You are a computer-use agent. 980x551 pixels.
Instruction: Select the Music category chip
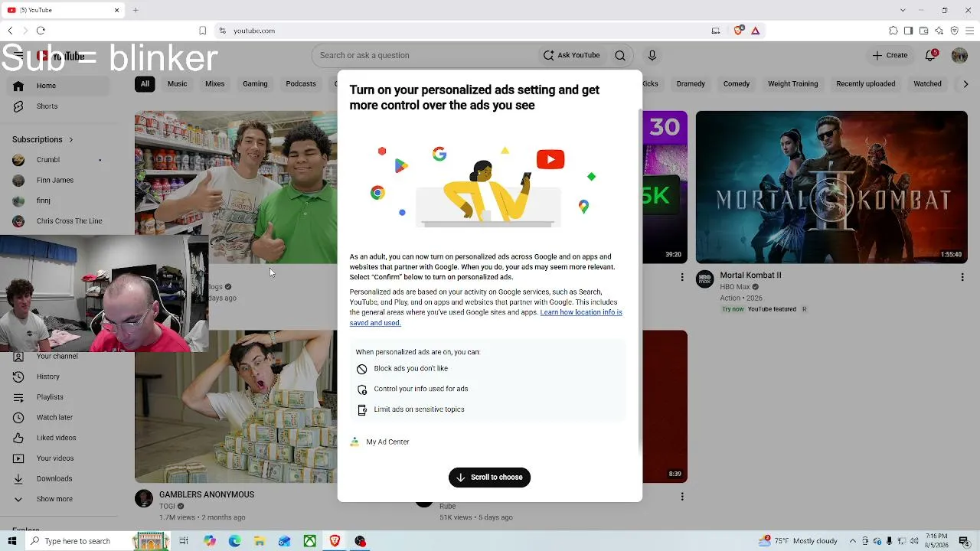point(177,84)
